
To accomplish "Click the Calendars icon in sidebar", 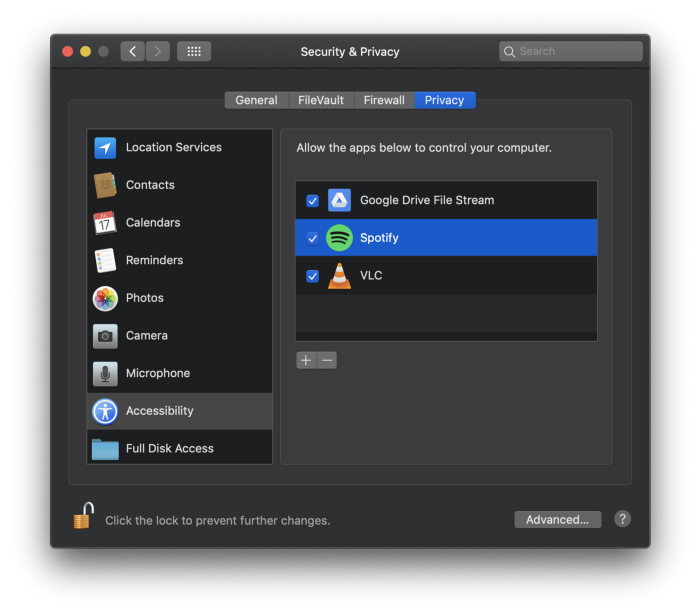I will click(105, 223).
